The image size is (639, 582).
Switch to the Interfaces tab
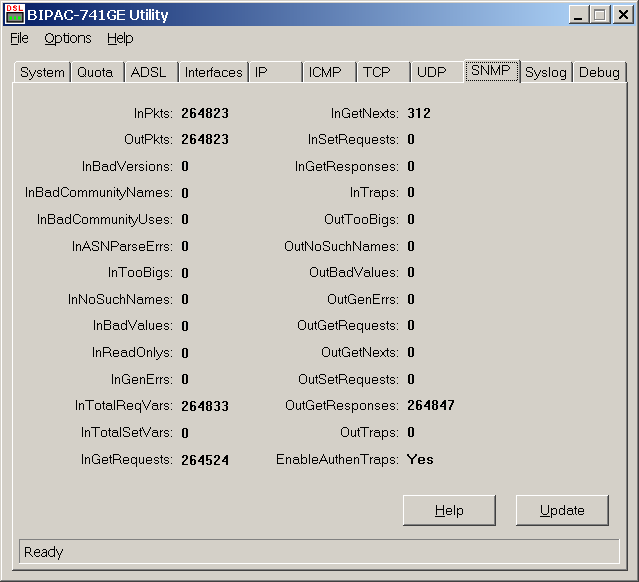pyautogui.click(x=214, y=72)
